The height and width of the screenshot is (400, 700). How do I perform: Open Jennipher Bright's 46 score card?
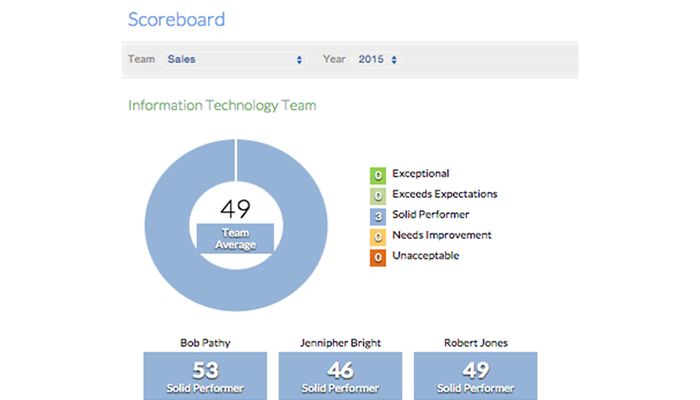(340, 376)
